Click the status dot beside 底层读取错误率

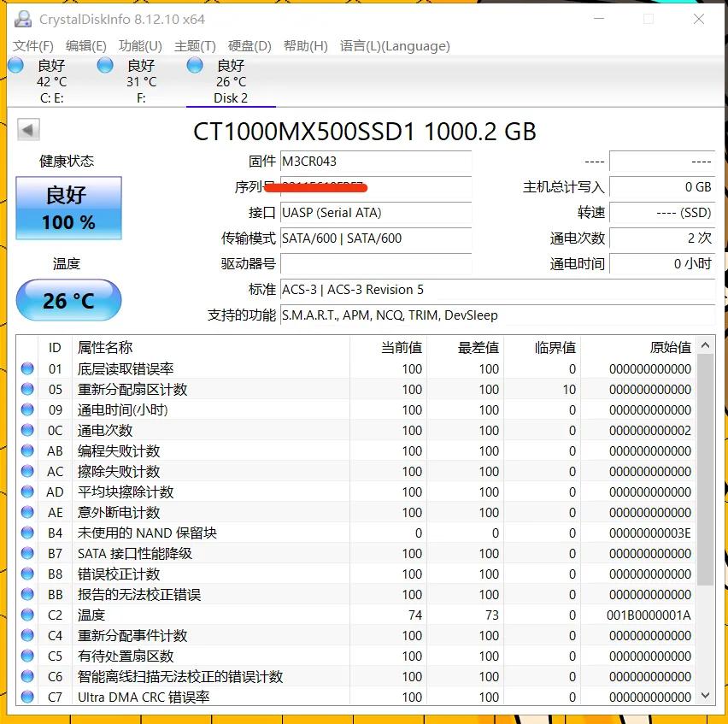coord(28,368)
